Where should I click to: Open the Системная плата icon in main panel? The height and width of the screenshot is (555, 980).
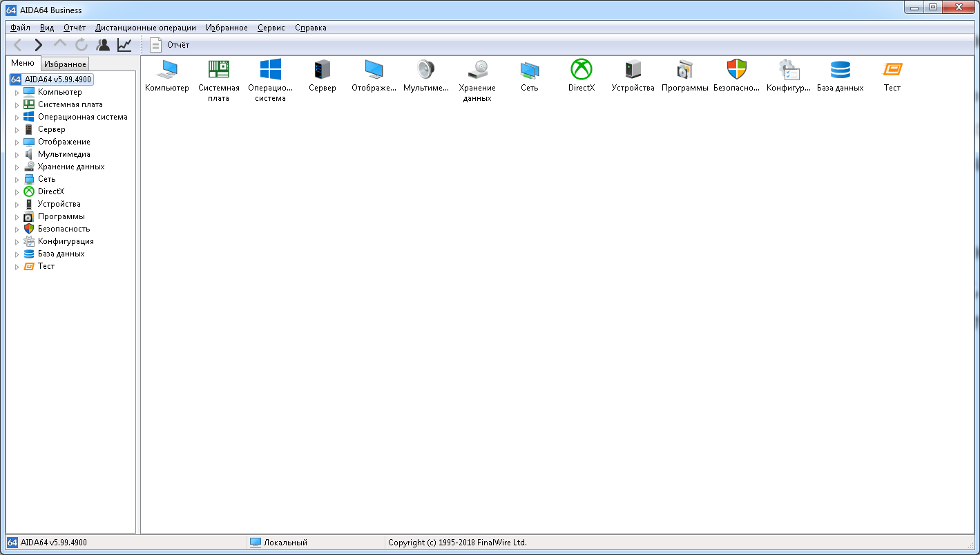219,70
